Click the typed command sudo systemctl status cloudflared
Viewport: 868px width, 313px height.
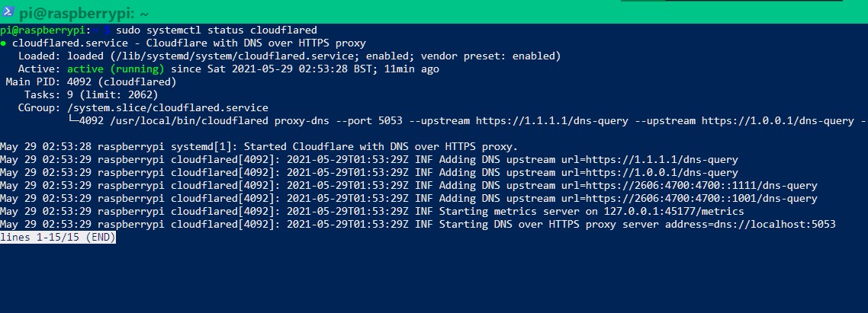217,30
